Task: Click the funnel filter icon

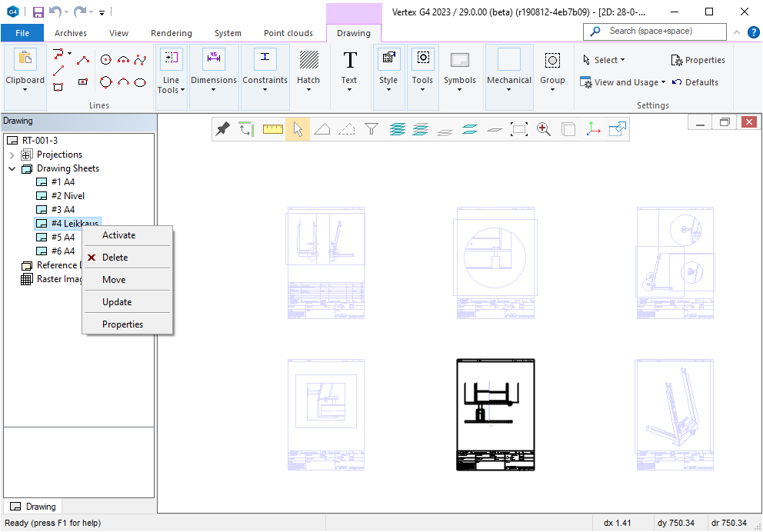Action: (372, 130)
